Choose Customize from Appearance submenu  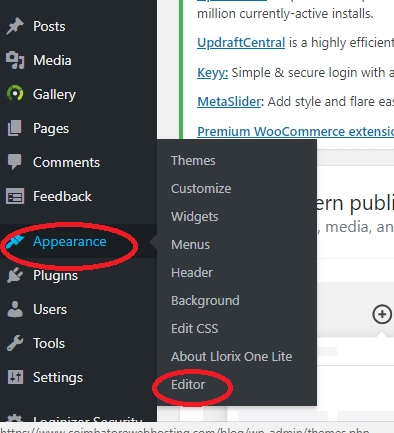click(x=201, y=189)
